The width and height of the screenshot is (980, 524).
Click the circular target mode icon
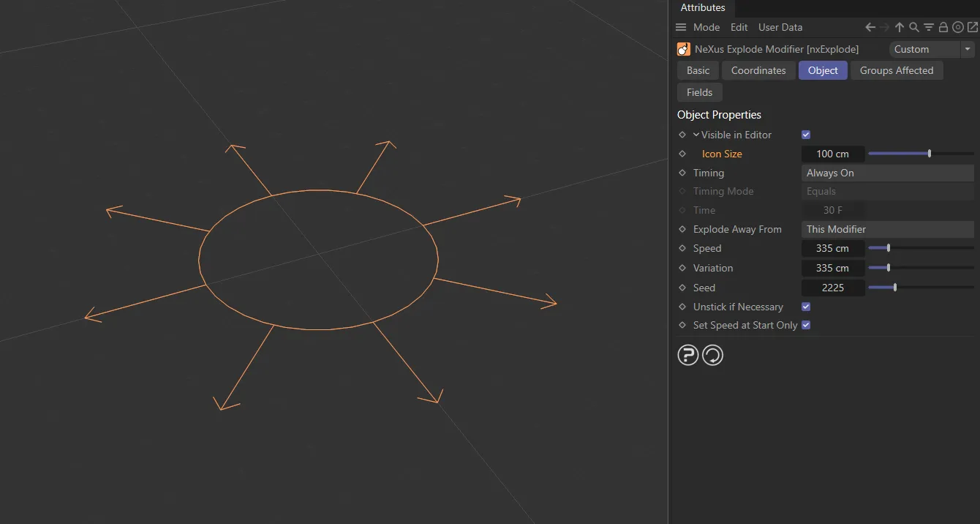(x=958, y=27)
